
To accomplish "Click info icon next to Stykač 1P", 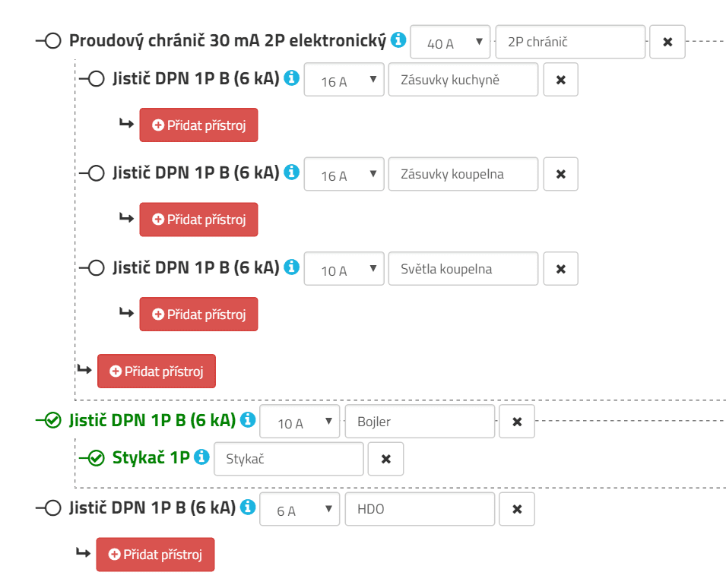I will [x=201, y=457].
